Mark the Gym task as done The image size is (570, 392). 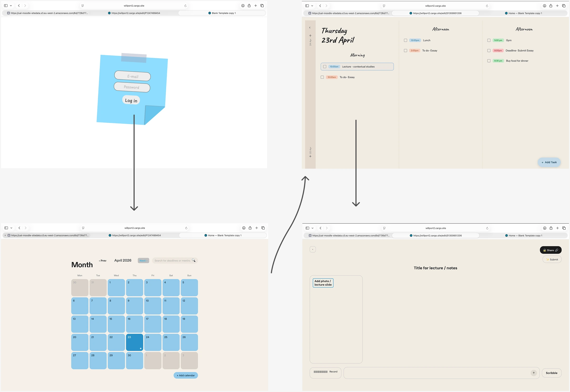[x=489, y=40]
